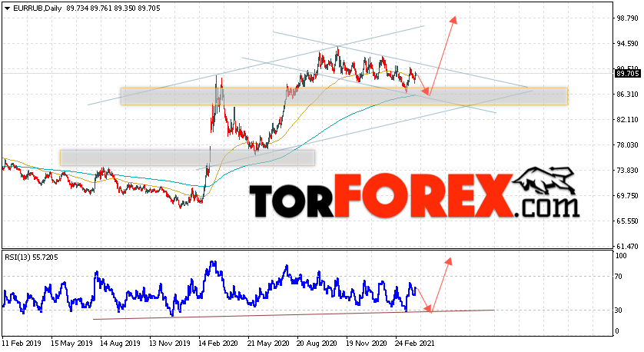
Task: Click the current price label 89.705
Action: click(627, 74)
